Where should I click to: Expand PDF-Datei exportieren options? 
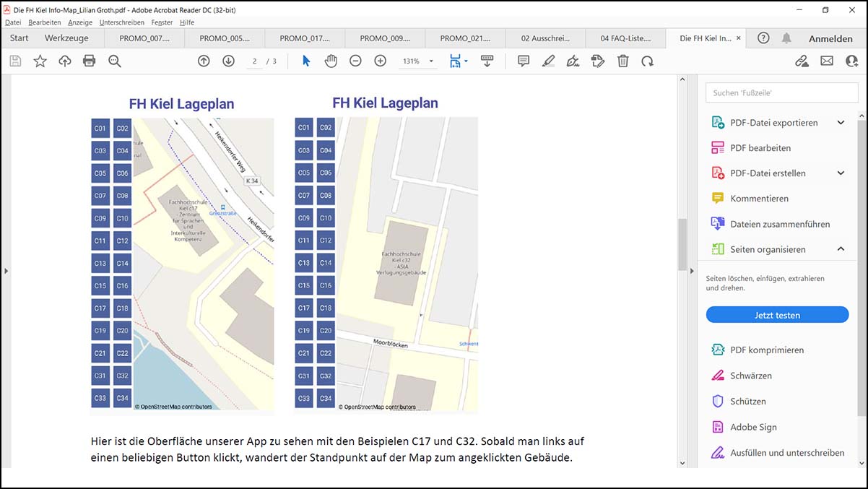(840, 122)
